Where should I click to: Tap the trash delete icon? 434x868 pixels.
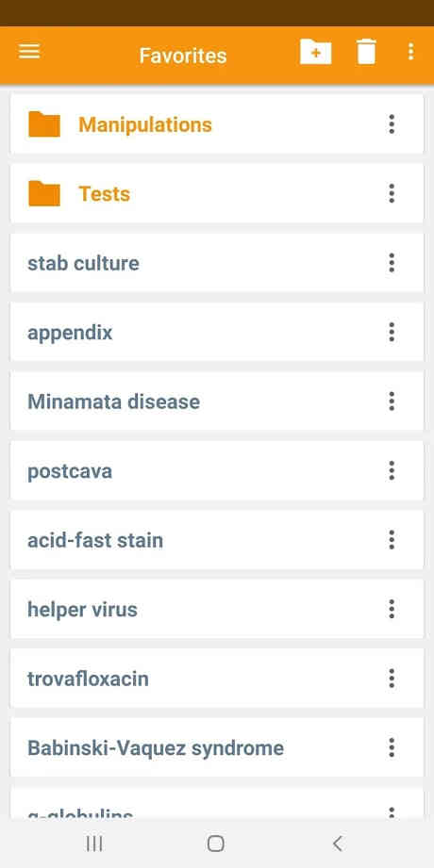[x=366, y=52]
